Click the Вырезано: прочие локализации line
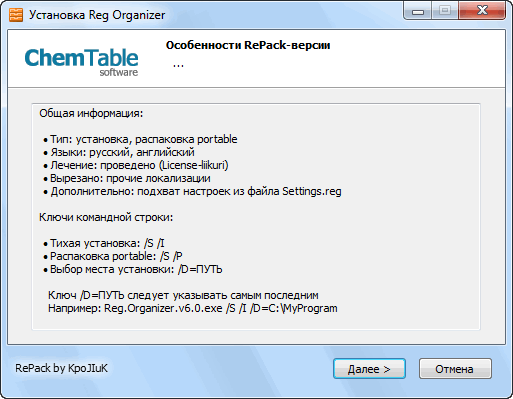 (x=127, y=178)
